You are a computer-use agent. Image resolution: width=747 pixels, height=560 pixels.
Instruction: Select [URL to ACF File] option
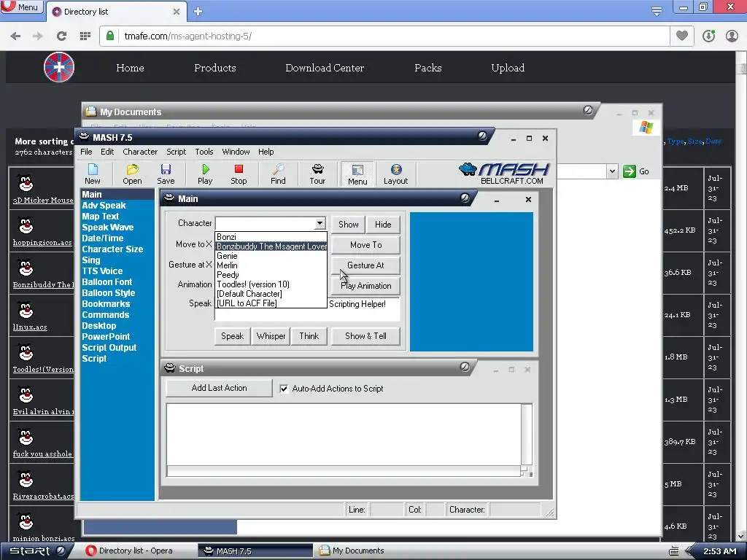click(271, 303)
